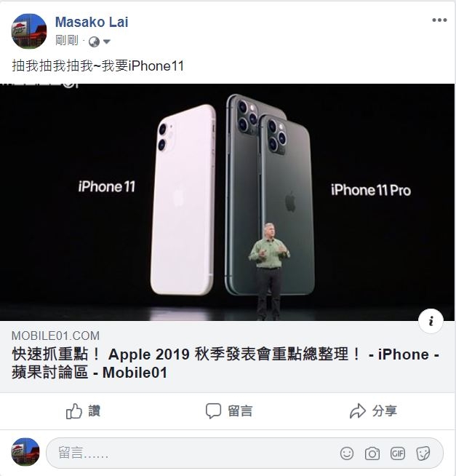Click Masako Lai's profile picture at top

pos(29,31)
